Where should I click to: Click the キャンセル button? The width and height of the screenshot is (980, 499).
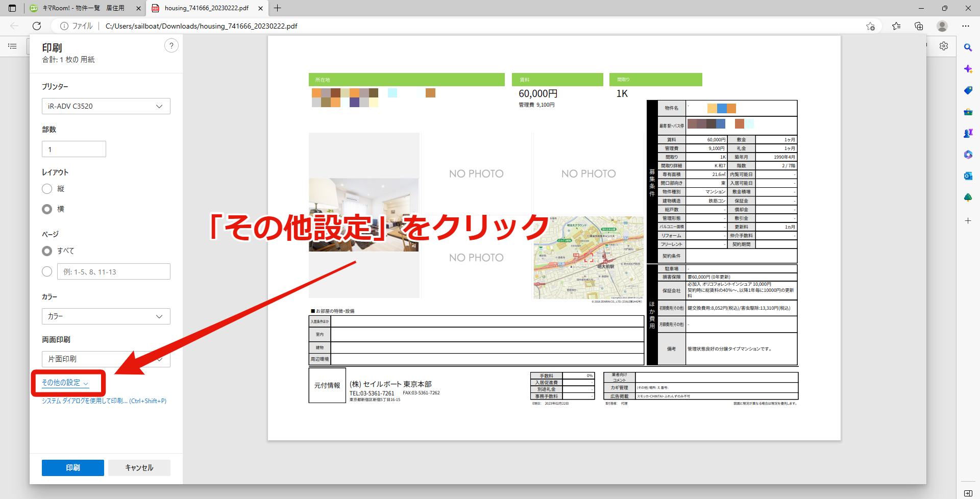point(139,468)
